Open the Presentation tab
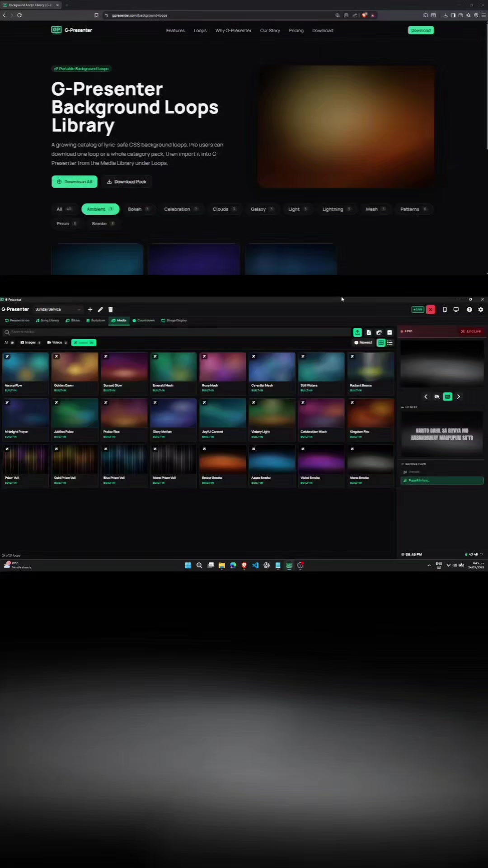The height and width of the screenshot is (868, 488). click(x=17, y=321)
